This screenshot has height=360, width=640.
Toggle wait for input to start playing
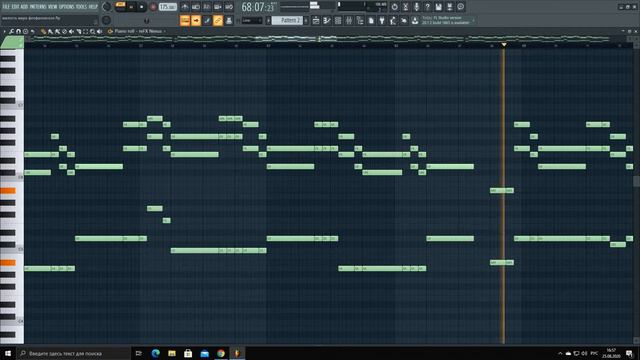(196, 7)
